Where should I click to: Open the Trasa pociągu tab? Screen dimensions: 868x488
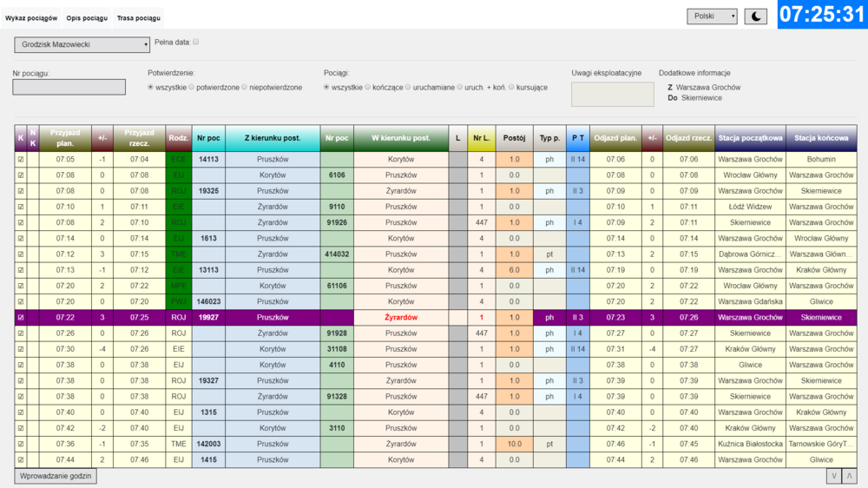[140, 18]
